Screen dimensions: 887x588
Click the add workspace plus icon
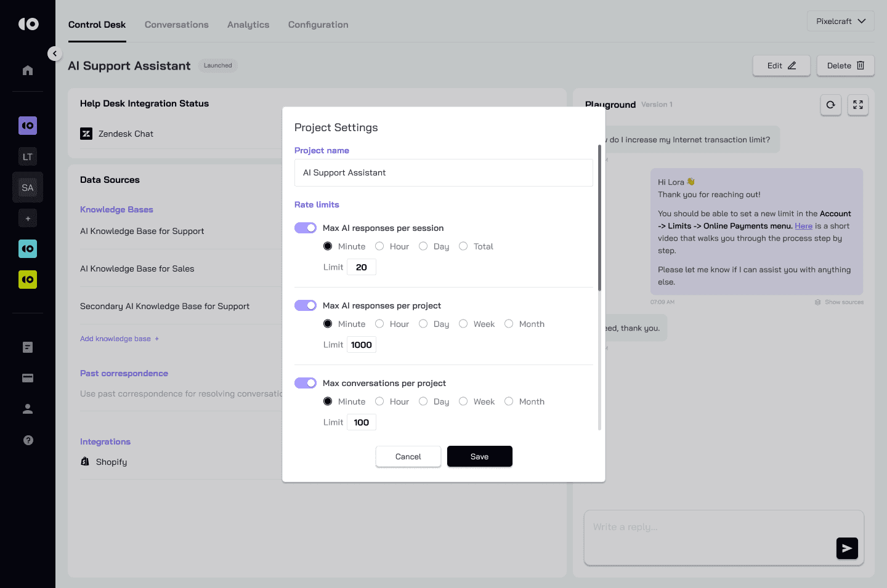28,219
